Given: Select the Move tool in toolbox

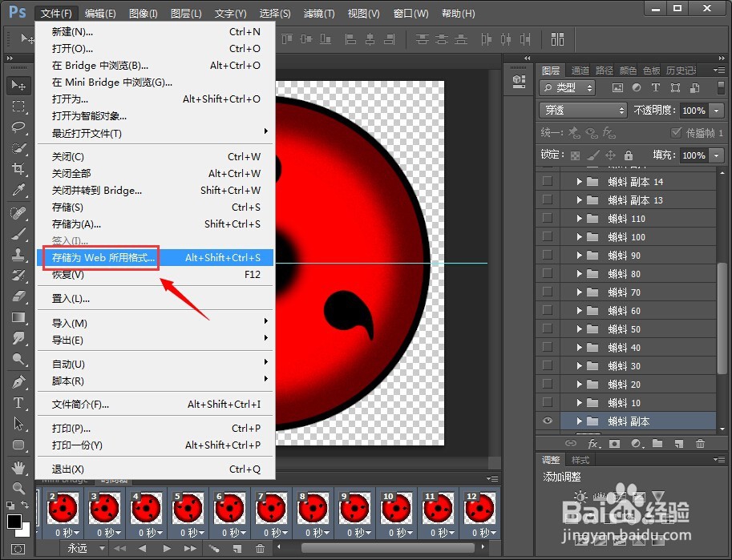Looking at the screenshot, I should coord(18,85).
